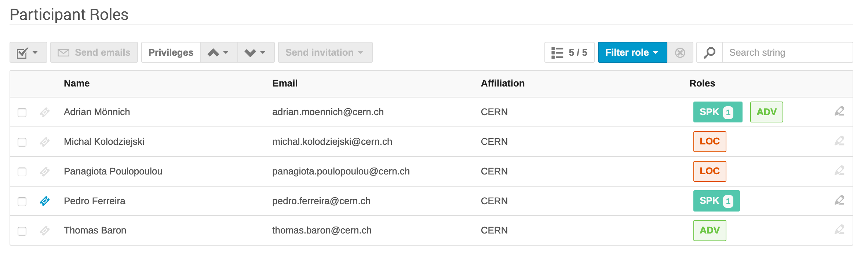Click the ticket icon beside Michal Kolodziejski
This screenshot has height=261, width=868.
tap(45, 142)
